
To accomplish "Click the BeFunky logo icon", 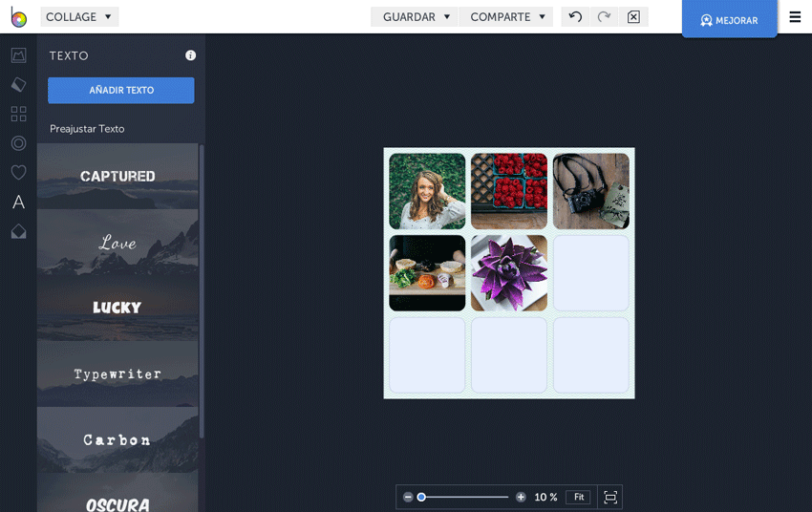I will [x=19, y=17].
